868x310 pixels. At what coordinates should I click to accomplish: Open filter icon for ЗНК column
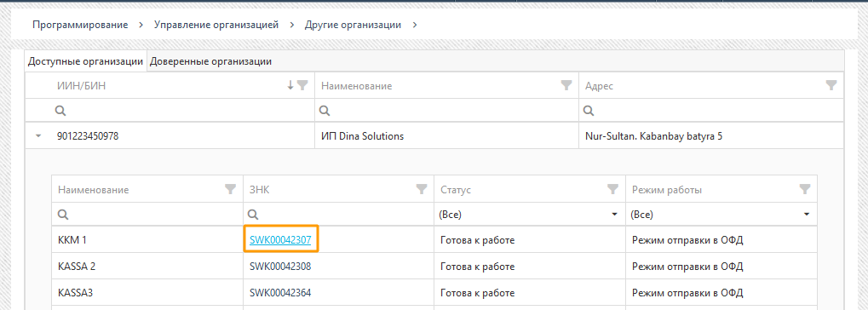(x=422, y=189)
